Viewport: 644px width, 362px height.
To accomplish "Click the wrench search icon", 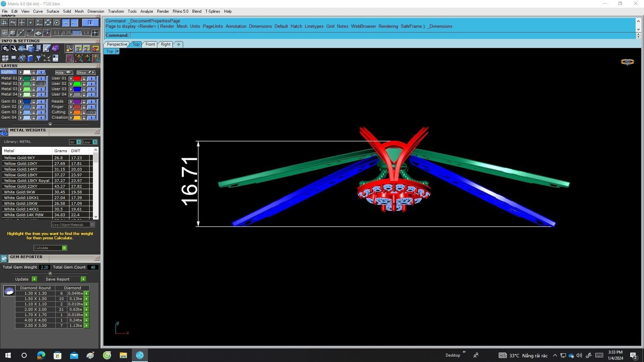I will pyautogui.click(x=13, y=49).
